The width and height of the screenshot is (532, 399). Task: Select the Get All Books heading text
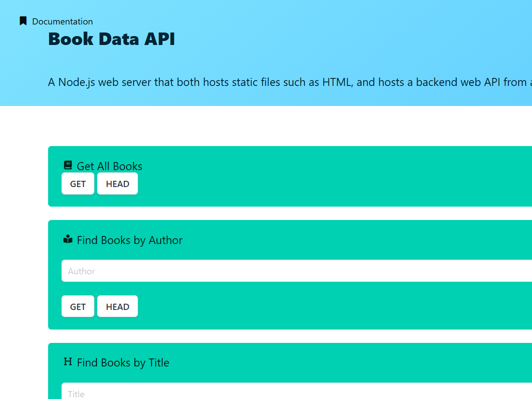point(109,166)
